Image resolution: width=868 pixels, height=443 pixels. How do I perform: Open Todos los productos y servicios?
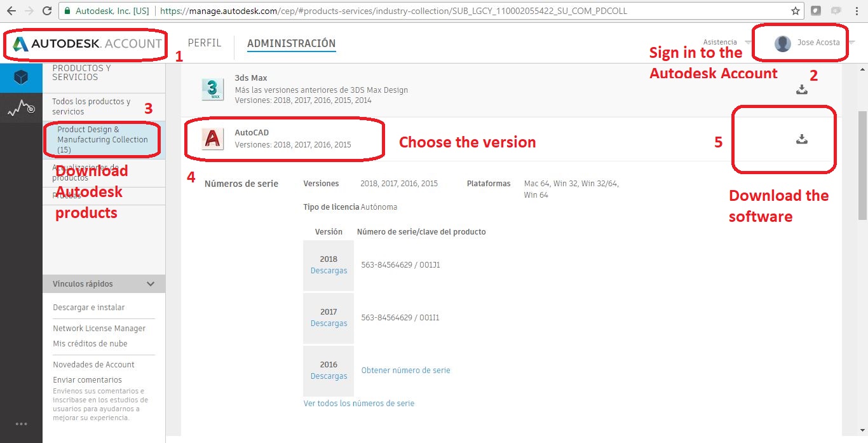[x=92, y=106]
